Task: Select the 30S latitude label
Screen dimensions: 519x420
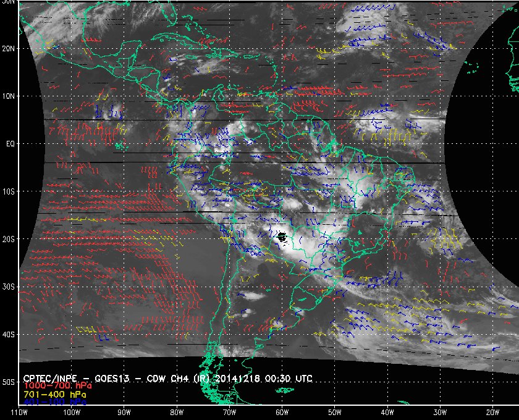Action: 9,287
